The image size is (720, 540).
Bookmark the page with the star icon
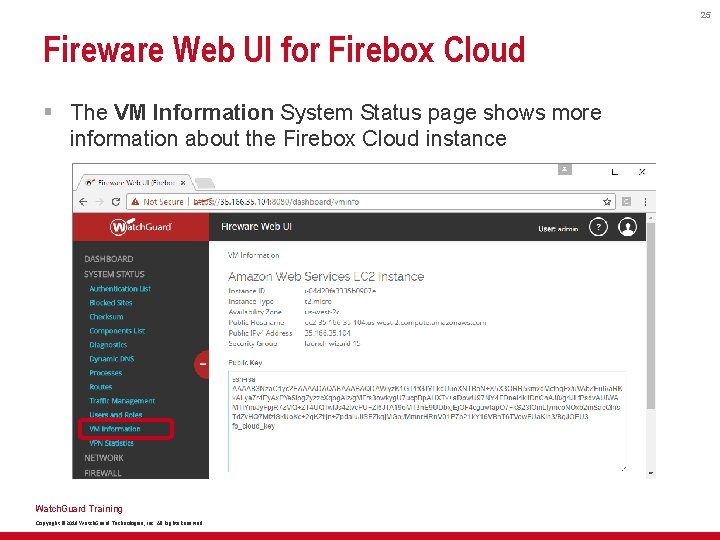pyautogui.click(x=607, y=202)
